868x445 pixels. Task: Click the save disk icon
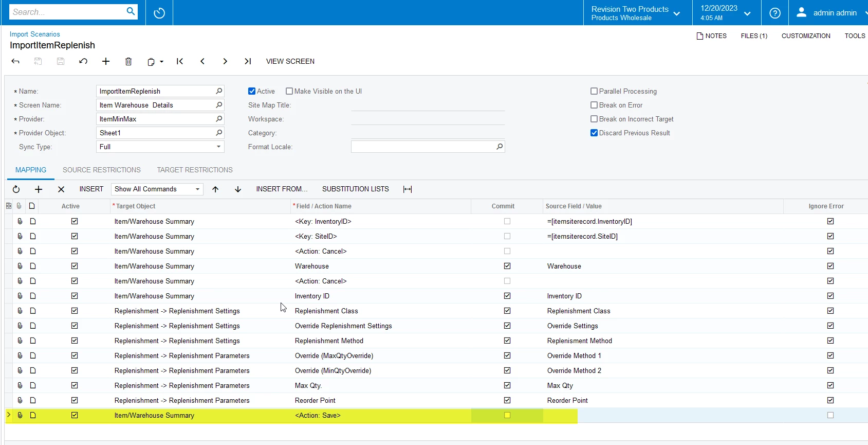(61, 61)
